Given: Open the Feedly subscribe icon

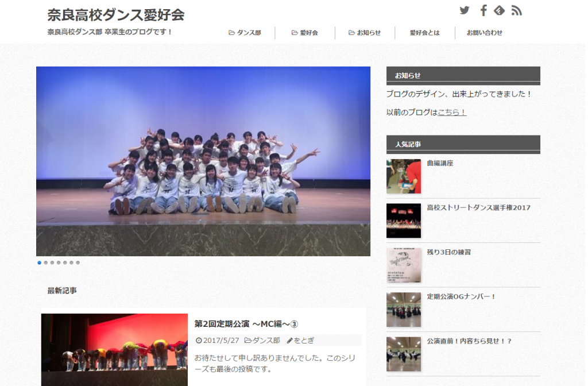Looking at the screenshot, I should point(500,10).
